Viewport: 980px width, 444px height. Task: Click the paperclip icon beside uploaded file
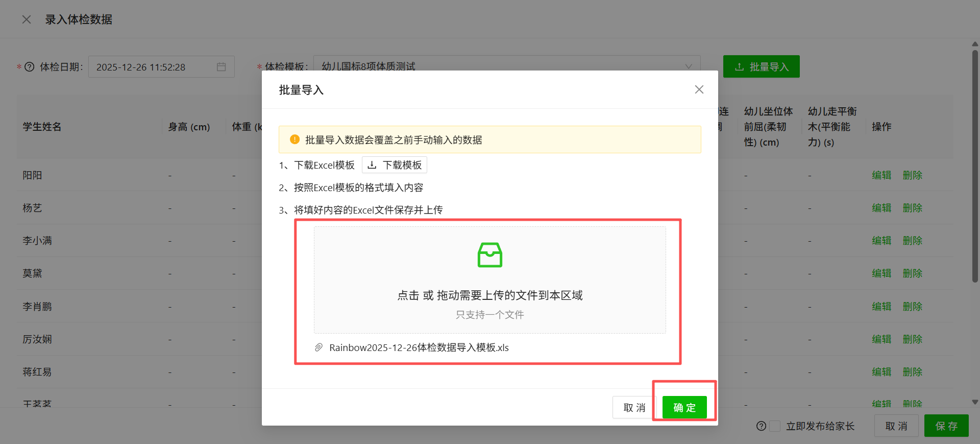pos(318,347)
